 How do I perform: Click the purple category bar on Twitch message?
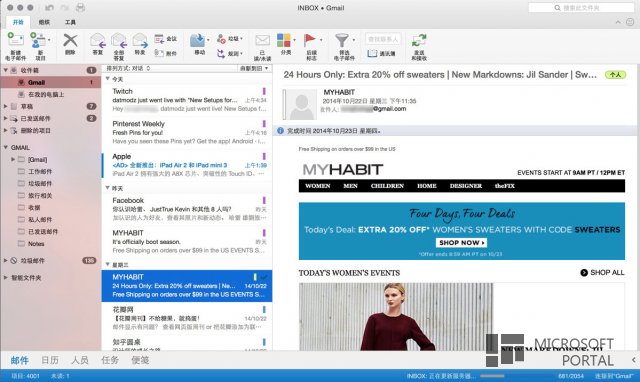click(x=264, y=91)
